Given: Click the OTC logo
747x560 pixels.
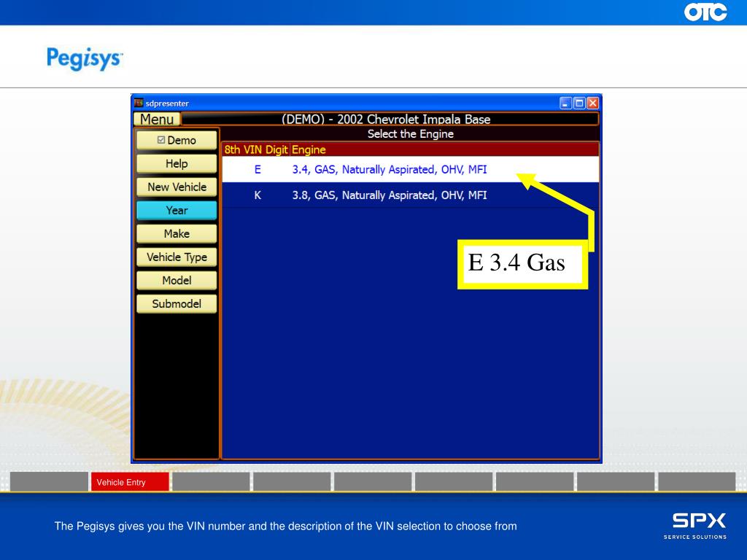Looking at the screenshot, I should pyautogui.click(x=705, y=12).
